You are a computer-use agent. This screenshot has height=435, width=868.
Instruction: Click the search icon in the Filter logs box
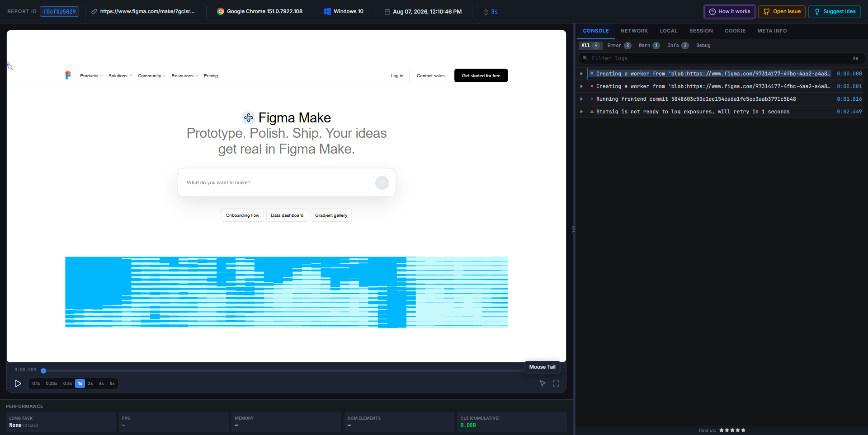(x=585, y=58)
